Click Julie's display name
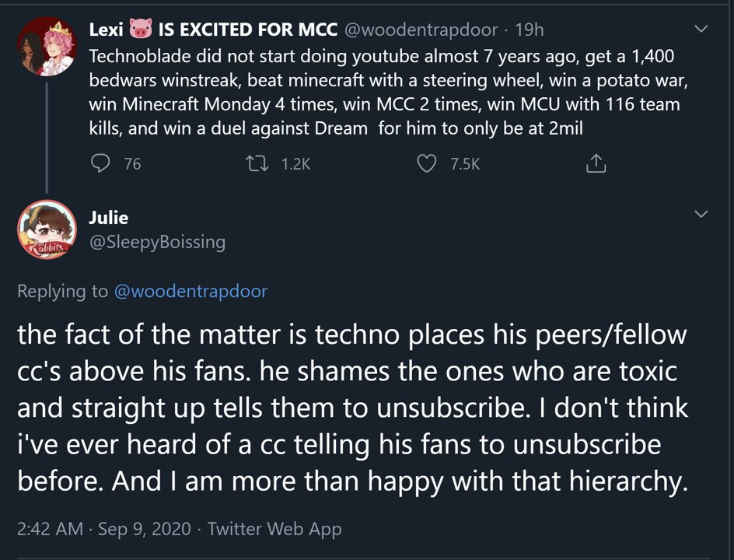Image resolution: width=734 pixels, height=560 pixels. coord(110,218)
